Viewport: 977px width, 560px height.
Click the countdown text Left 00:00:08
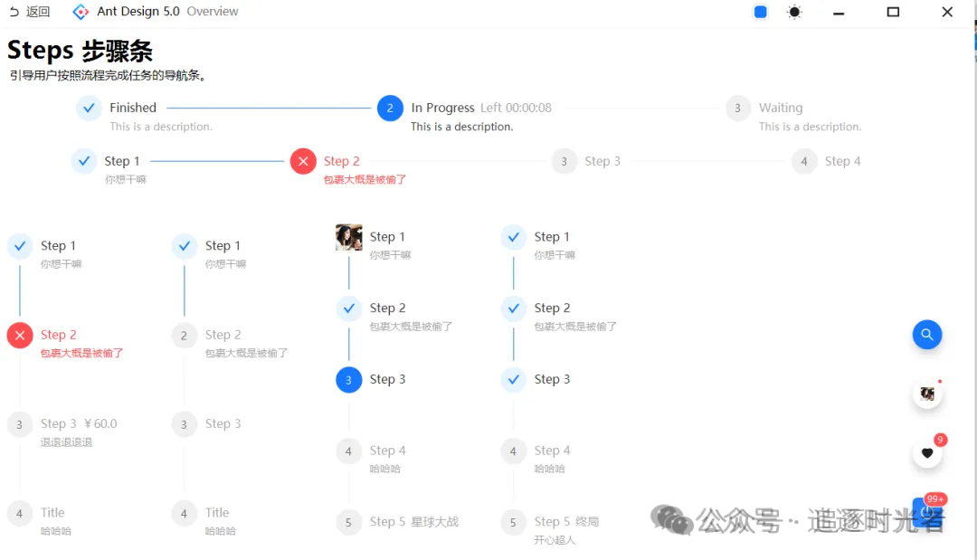coord(516,108)
